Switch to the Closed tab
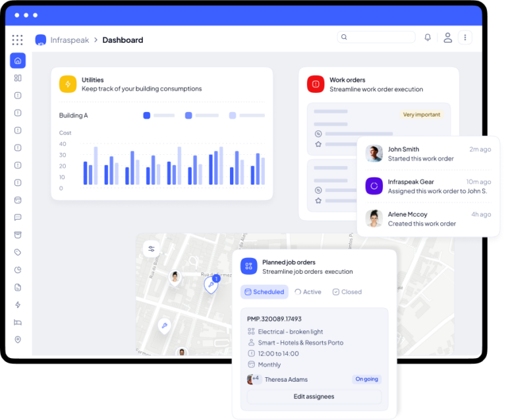Viewport: 506px width, 420px height. pyautogui.click(x=347, y=291)
